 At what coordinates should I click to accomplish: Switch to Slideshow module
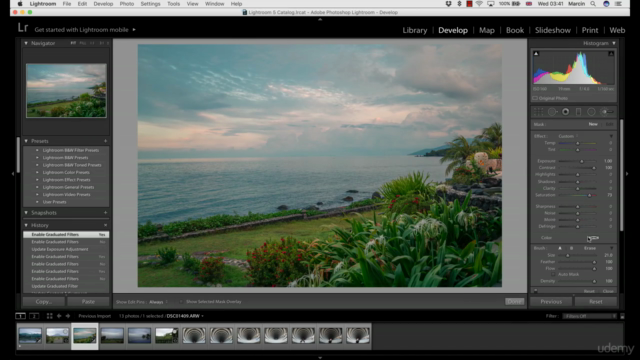click(553, 30)
